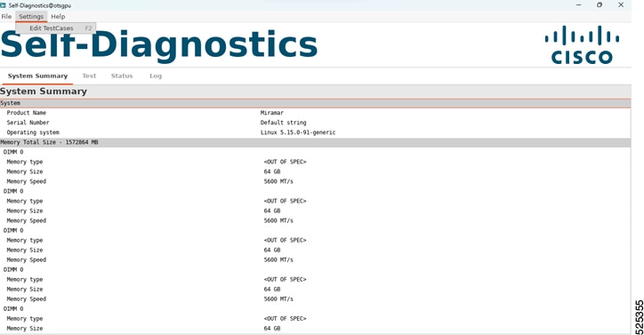644x335 pixels.
Task: Minimize the Self-Diagnostics window
Action: click(578, 5)
